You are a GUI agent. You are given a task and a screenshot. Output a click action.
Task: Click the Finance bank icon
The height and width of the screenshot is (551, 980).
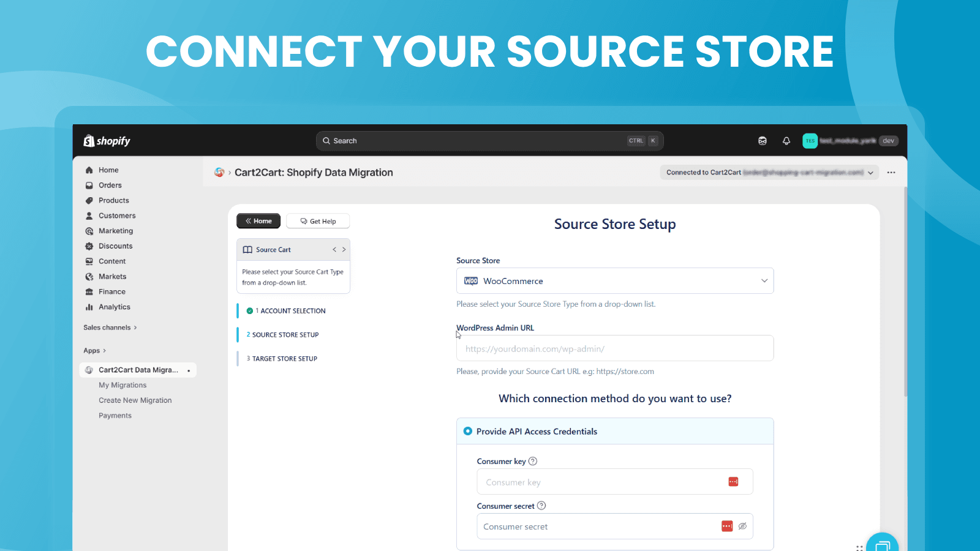click(89, 292)
